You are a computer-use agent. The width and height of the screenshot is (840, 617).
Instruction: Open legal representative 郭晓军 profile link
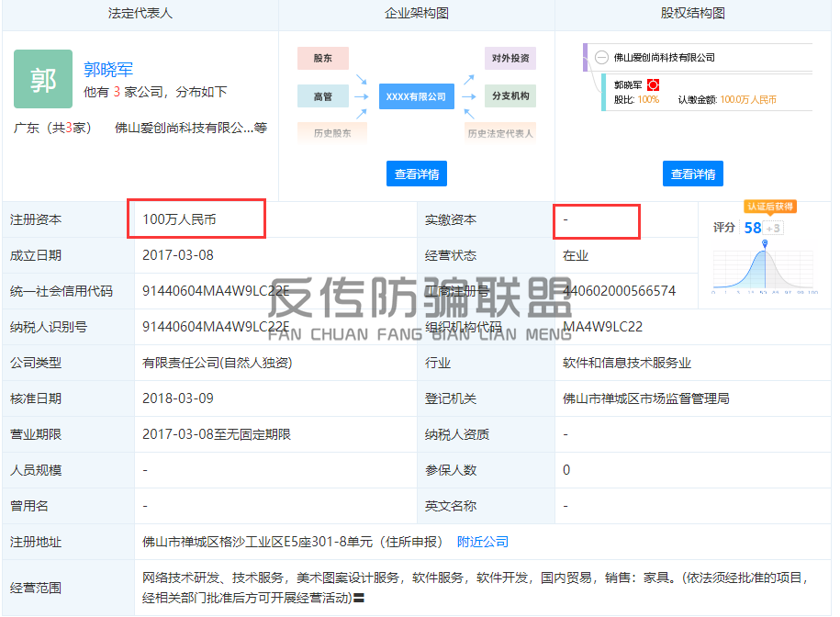(108, 69)
